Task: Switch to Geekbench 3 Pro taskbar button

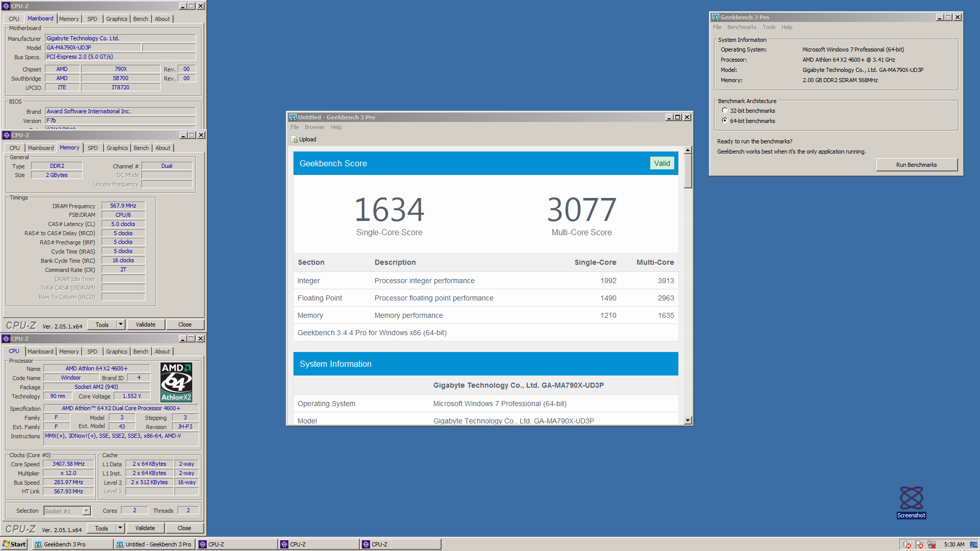Action: (x=73, y=544)
